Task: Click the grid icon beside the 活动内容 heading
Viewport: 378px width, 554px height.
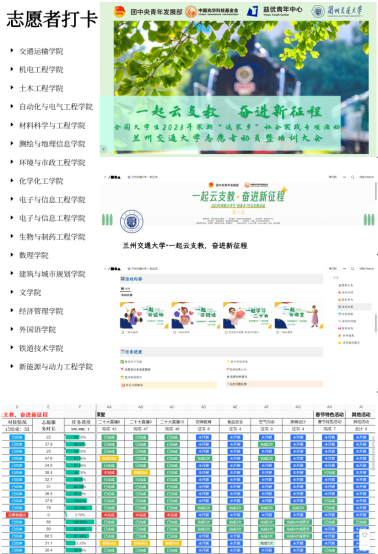Action: pos(123,279)
